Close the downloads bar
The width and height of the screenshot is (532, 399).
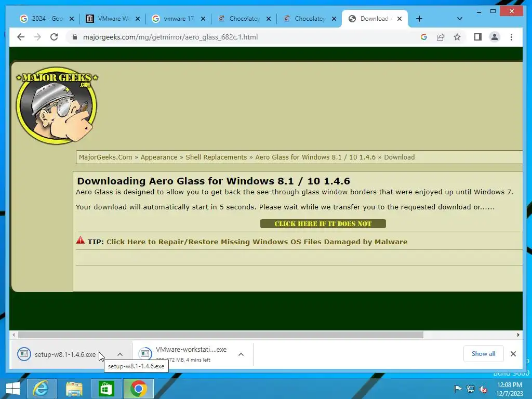tap(513, 354)
